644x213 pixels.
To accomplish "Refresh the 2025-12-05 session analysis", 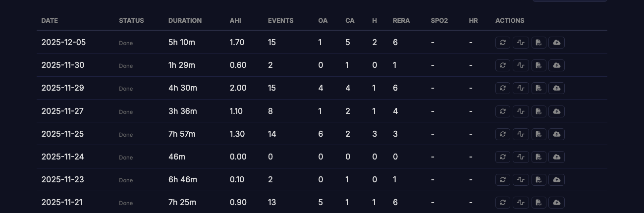I will (503, 43).
